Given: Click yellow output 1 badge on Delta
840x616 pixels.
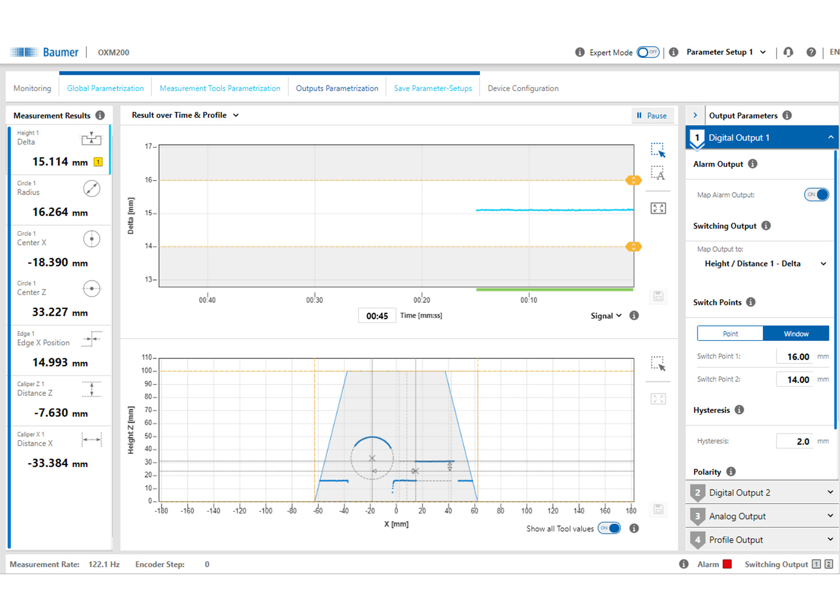Looking at the screenshot, I should tap(98, 162).
